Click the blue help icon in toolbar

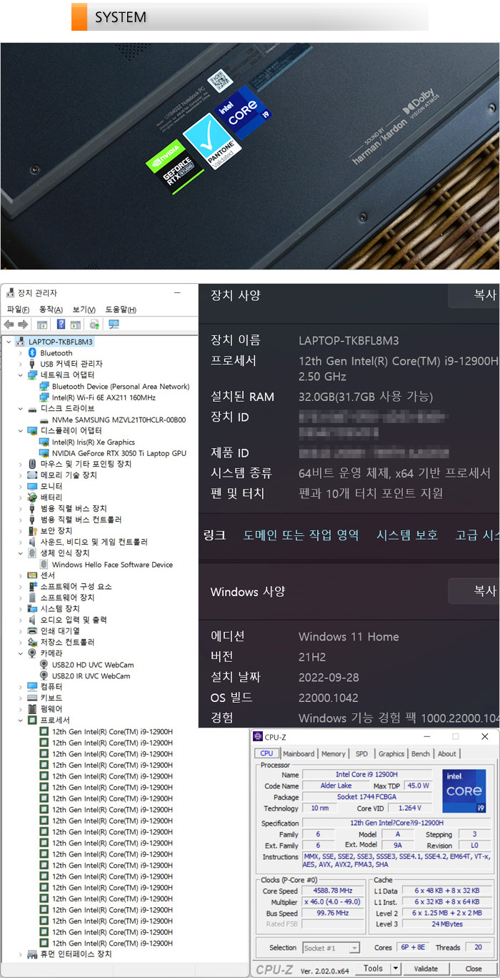(61, 325)
